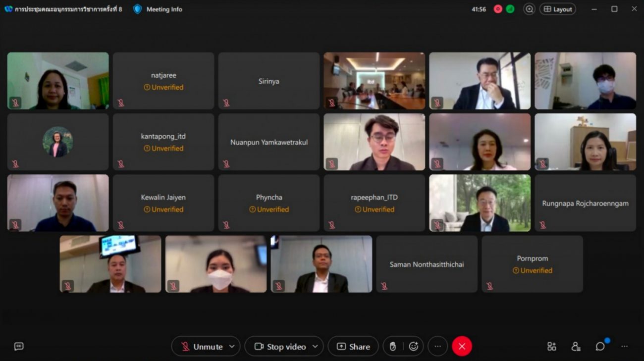Screen dimensions: 644x361
Task: Open the audio options arrow beside Unmute
Action: 232,347
